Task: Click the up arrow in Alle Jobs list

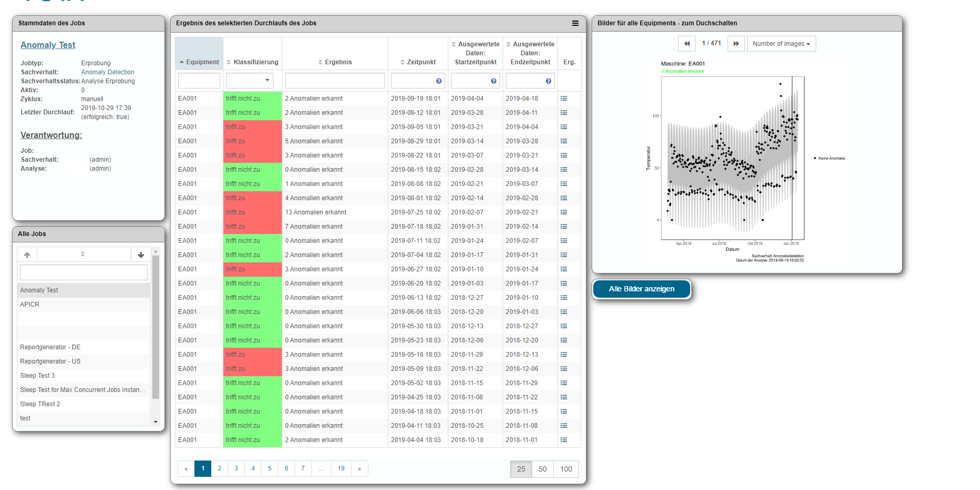Action: tap(27, 254)
